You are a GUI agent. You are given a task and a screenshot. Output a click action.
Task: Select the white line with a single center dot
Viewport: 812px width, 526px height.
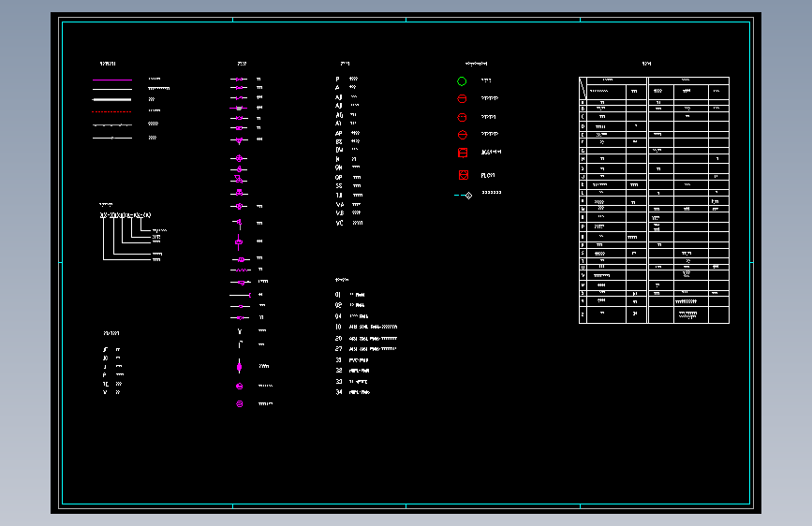tap(112, 138)
